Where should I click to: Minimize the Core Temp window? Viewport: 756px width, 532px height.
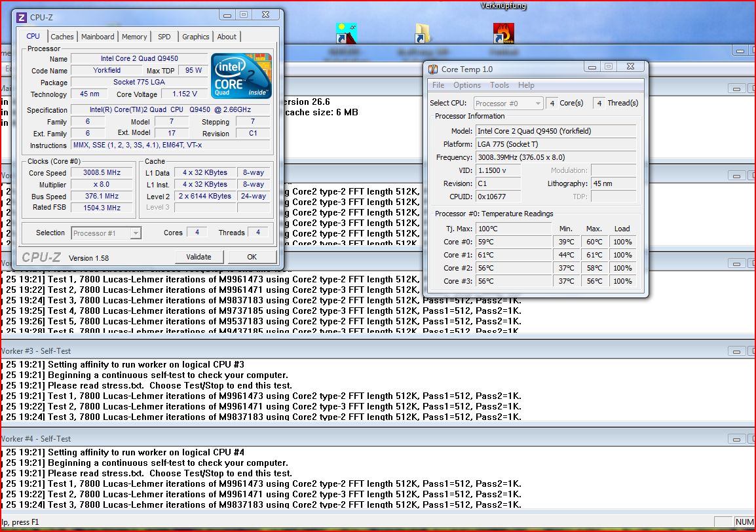[x=592, y=67]
